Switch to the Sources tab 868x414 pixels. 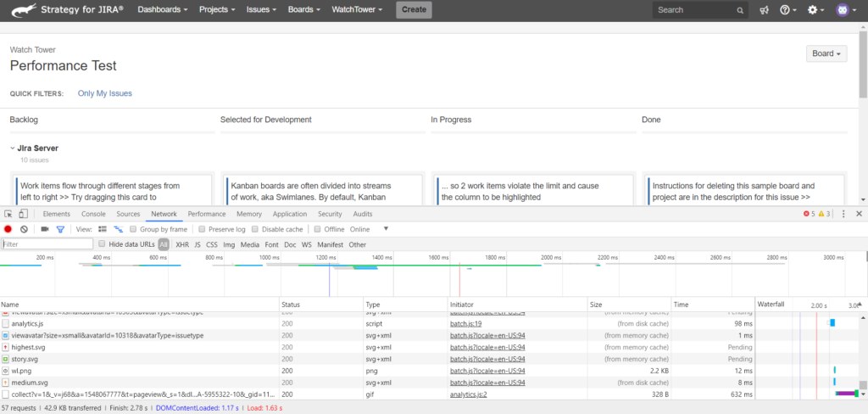(129, 214)
